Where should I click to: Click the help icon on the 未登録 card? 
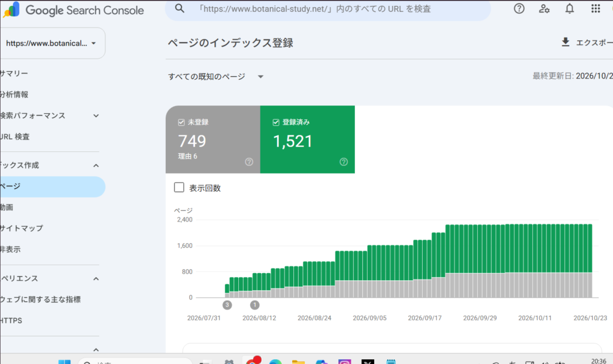(249, 162)
